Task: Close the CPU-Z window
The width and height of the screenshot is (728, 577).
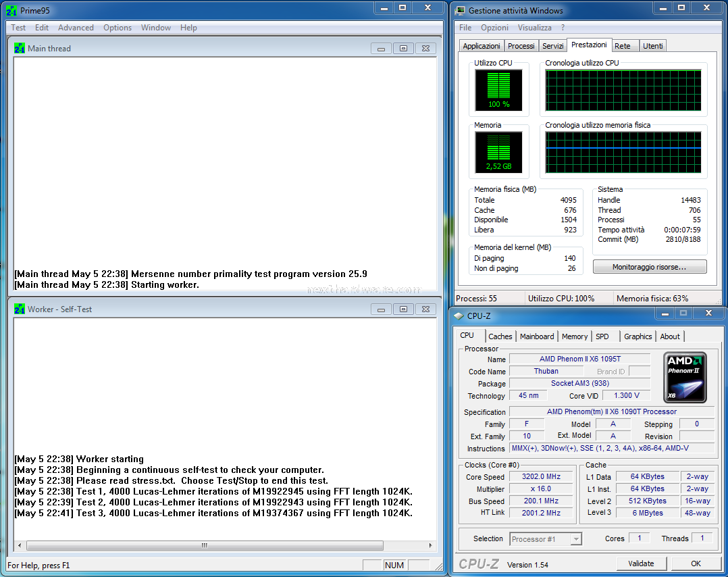Action: (x=708, y=313)
